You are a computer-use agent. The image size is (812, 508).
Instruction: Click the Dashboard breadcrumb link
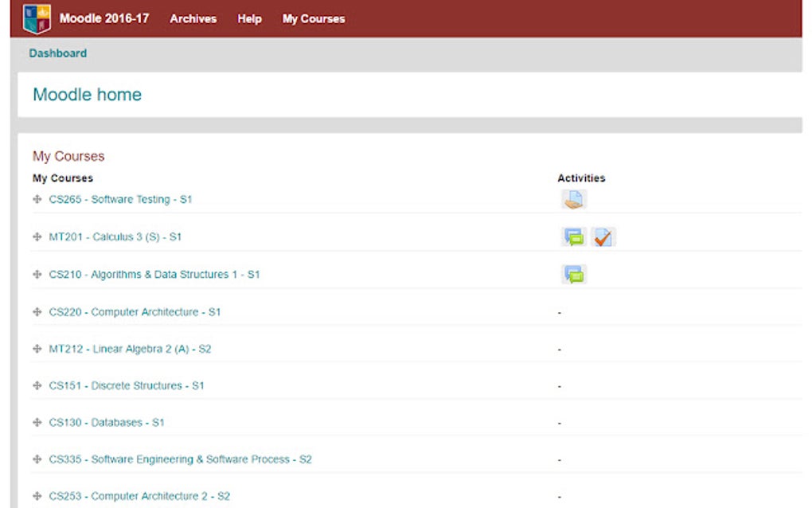pos(57,53)
